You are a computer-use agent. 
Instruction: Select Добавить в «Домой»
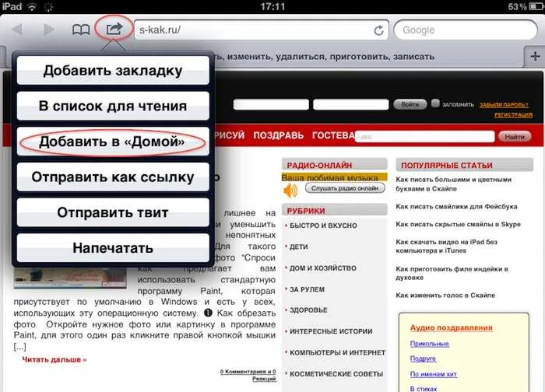coord(113,142)
